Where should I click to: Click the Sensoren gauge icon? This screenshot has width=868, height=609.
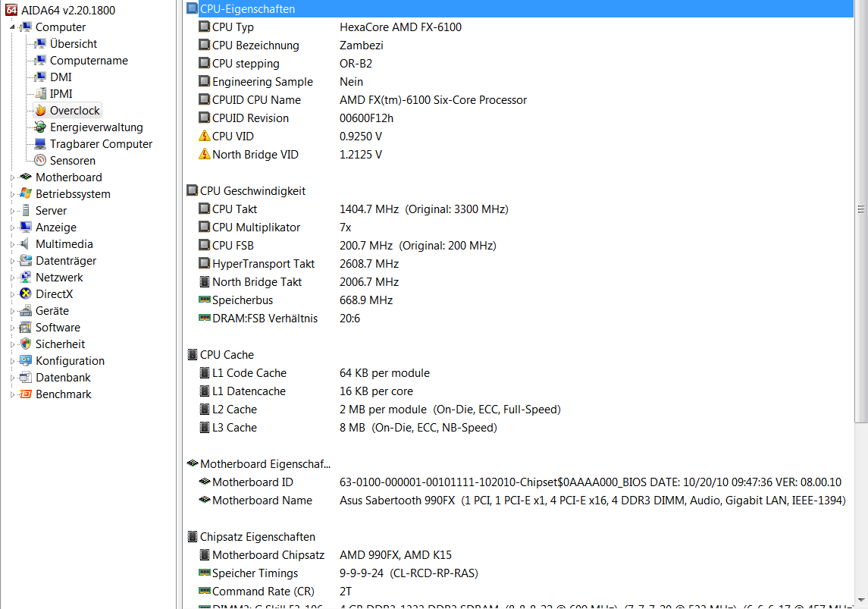point(40,160)
